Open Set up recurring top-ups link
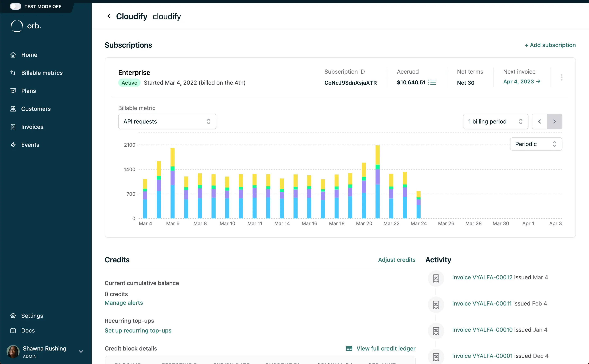 138,330
